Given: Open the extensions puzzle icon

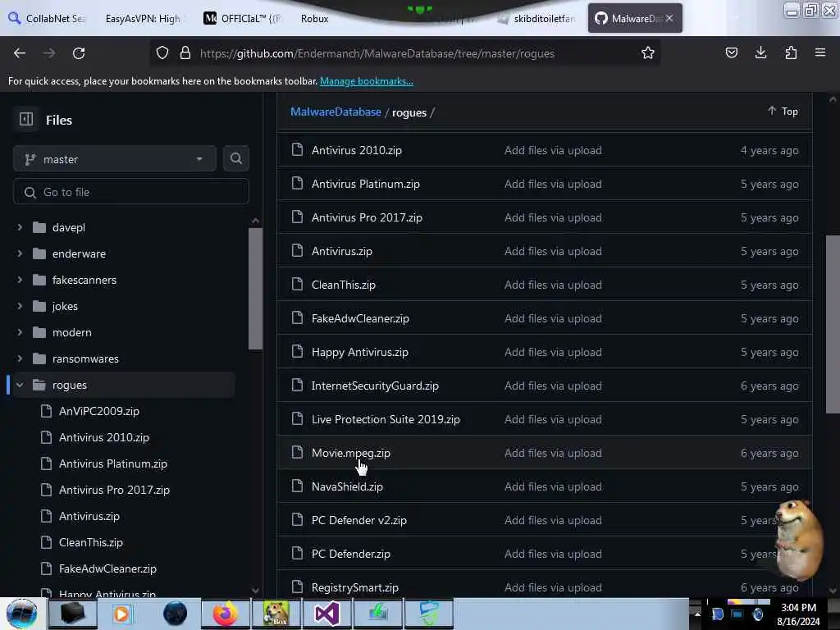Looking at the screenshot, I should [x=791, y=52].
